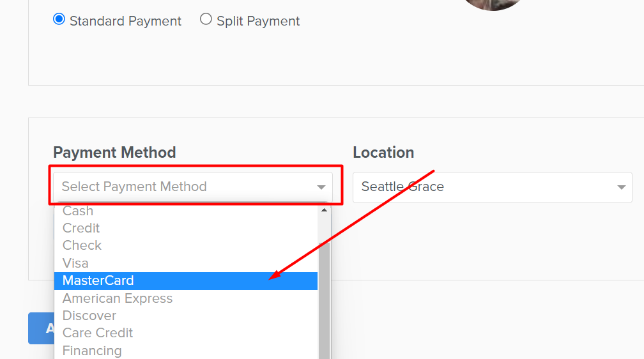Choose Credit from payment method list

(186, 228)
